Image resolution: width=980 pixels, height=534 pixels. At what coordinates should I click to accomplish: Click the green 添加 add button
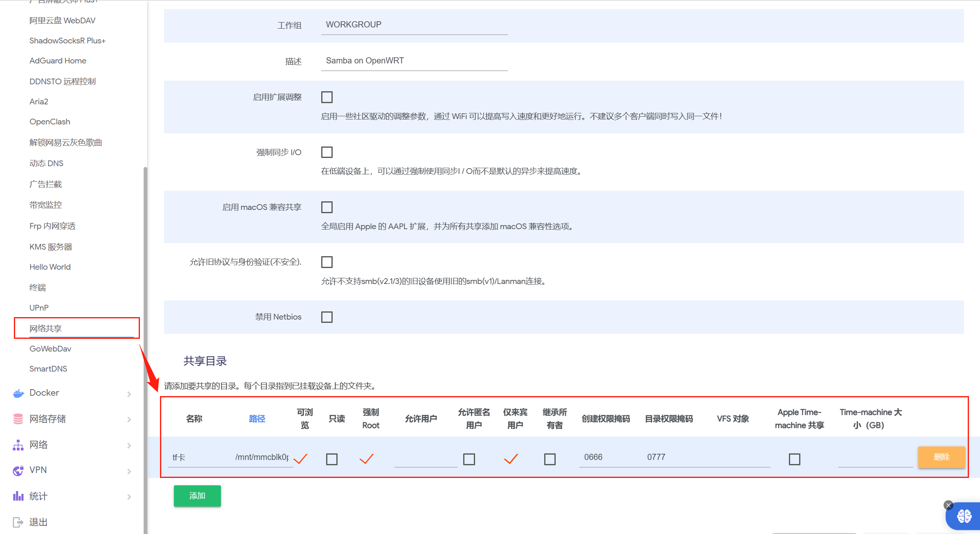pos(197,496)
